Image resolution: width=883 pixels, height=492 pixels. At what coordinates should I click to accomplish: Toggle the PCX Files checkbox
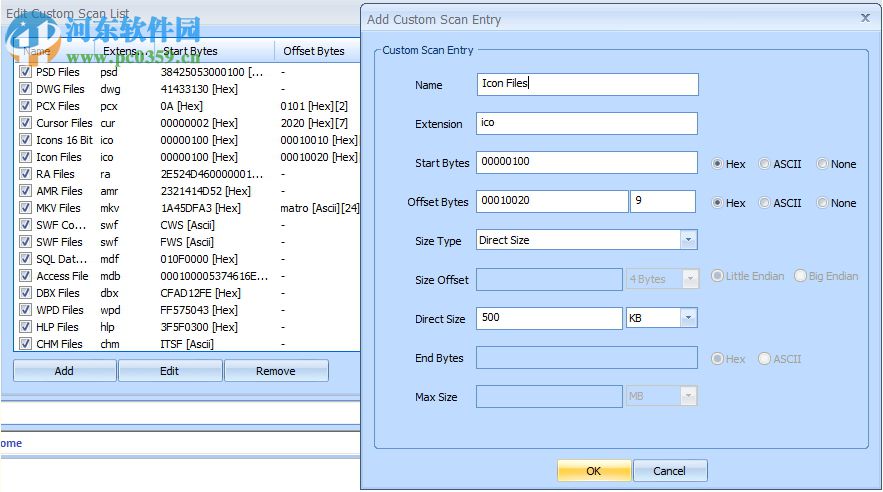(25, 105)
